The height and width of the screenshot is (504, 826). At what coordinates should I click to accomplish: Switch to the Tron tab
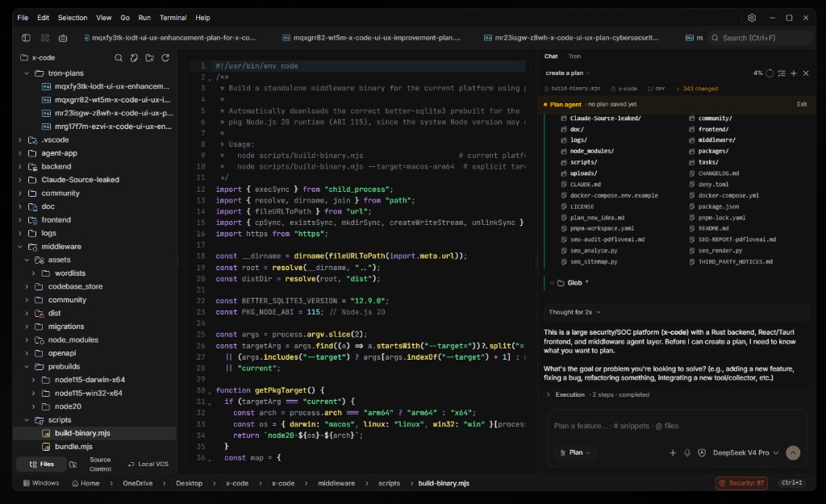[x=574, y=56]
